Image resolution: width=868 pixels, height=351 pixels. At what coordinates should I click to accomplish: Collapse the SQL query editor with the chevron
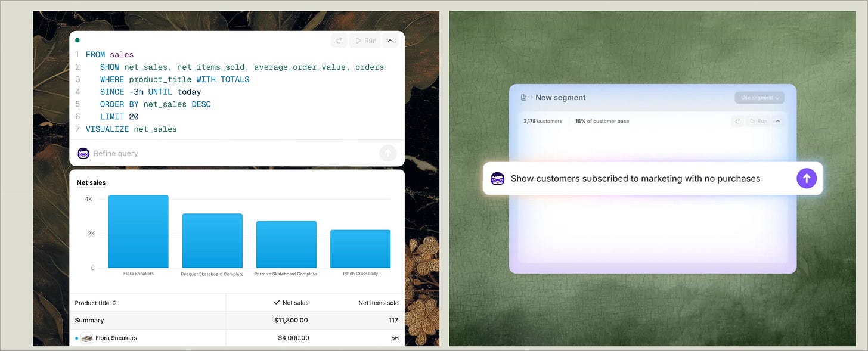click(x=390, y=40)
